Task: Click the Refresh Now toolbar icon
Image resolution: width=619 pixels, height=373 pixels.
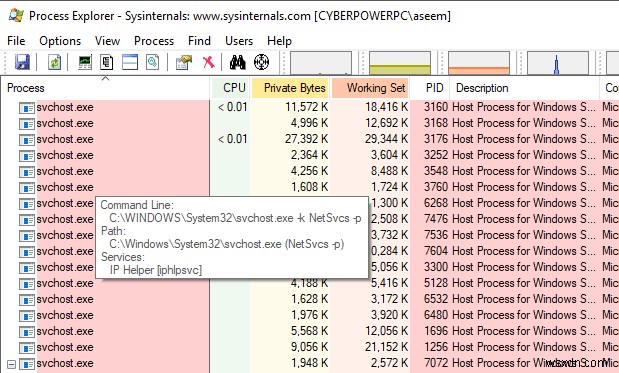Action: (x=54, y=62)
